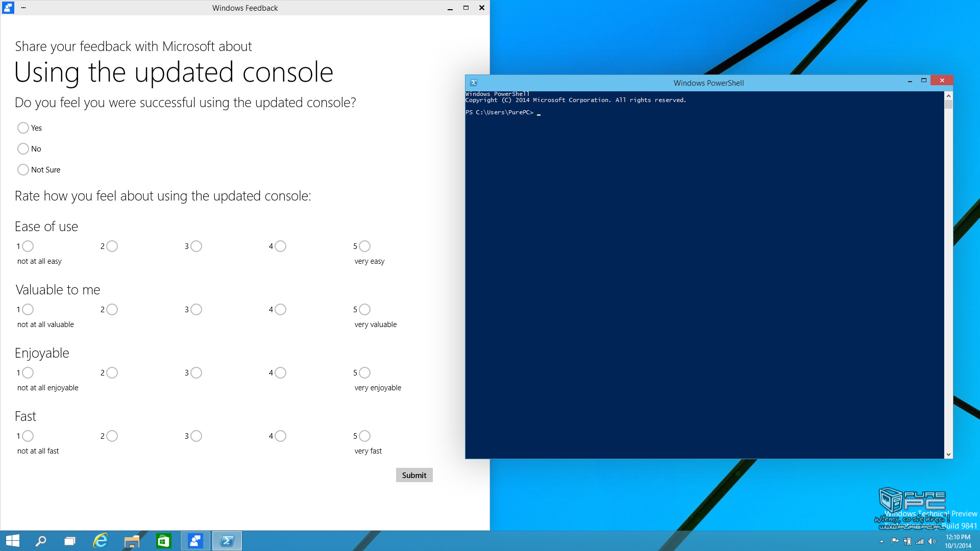Click the 'not at all fast' label

click(38, 451)
